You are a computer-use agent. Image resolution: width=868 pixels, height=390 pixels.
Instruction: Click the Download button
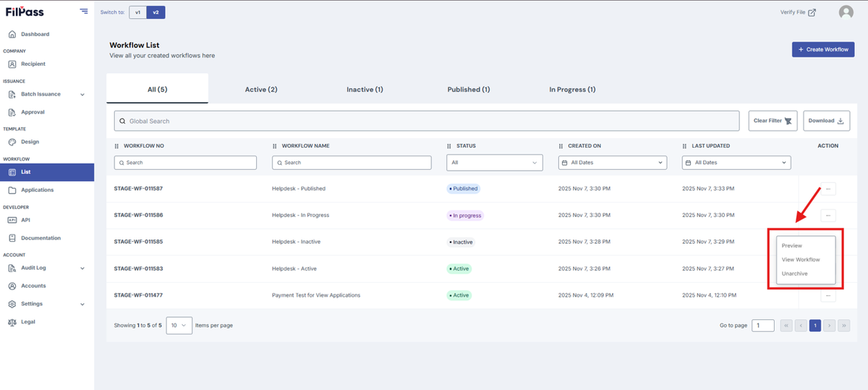pos(826,121)
